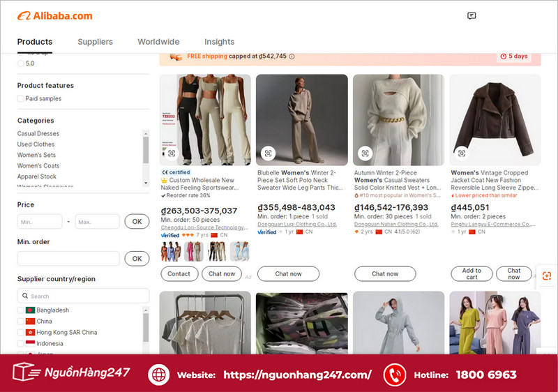Click the Max. price input field
The width and height of the screenshot is (558, 392).
(x=97, y=222)
